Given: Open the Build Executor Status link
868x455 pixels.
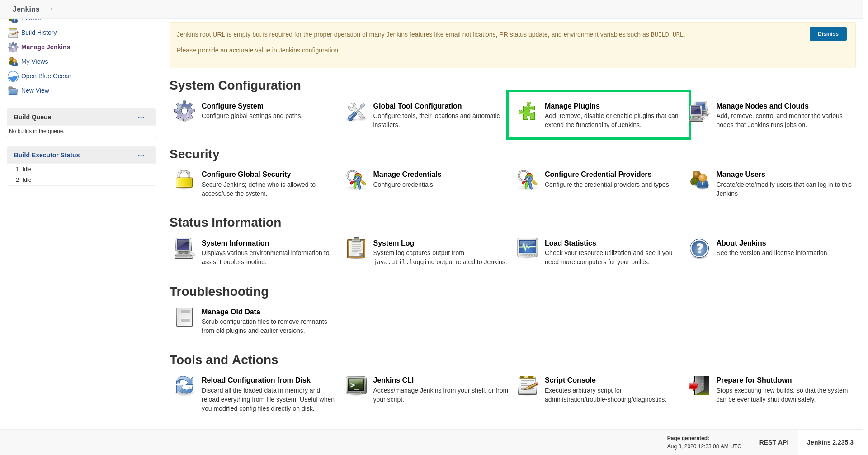Looking at the screenshot, I should [47, 155].
